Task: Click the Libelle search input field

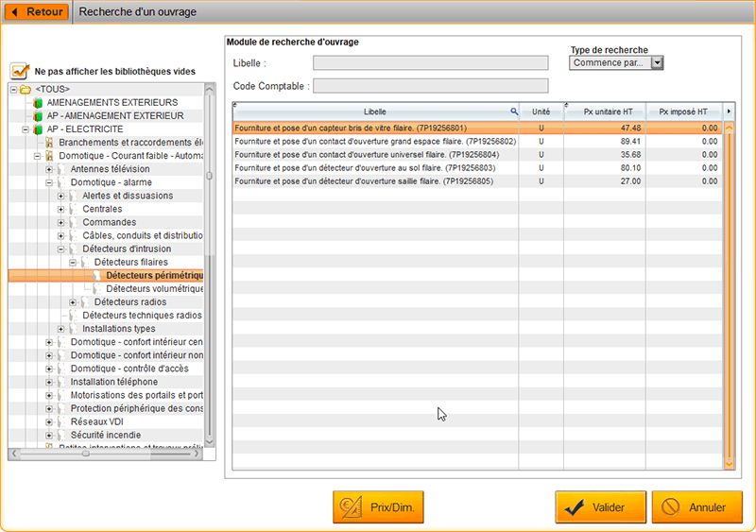Action: click(x=431, y=62)
